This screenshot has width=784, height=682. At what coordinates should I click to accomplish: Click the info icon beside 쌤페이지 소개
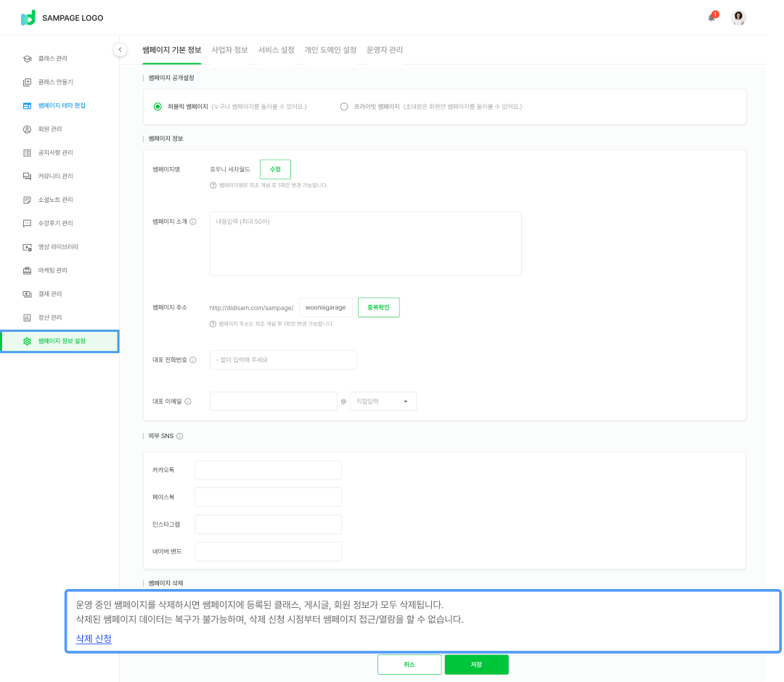(x=193, y=222)
